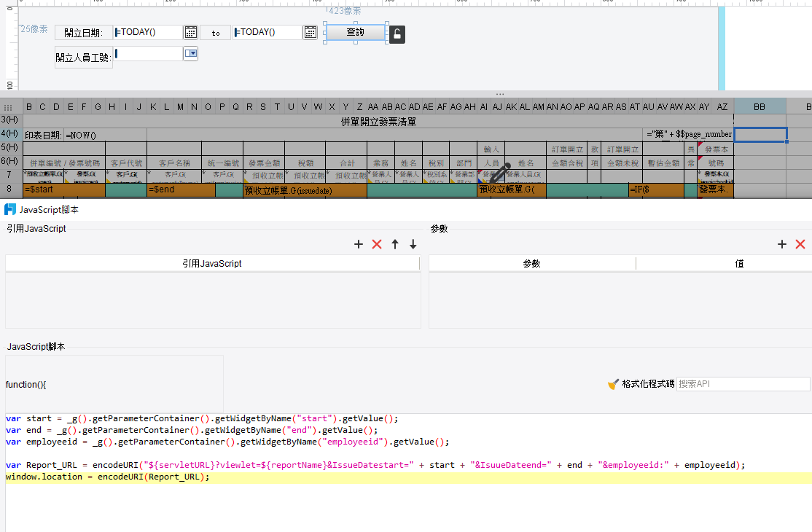This screenshot has height=532, width=812.
Task: Place cursor on the window.location code line
Action: pos(108,477)
